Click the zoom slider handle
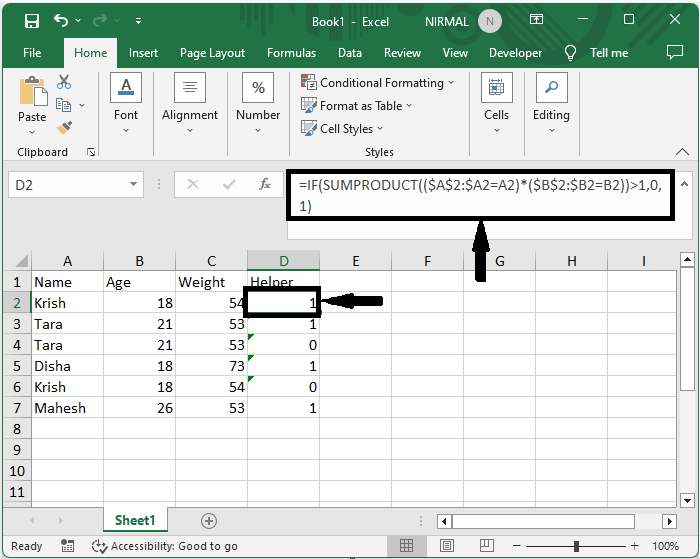The image size is (700, 559). [577, 546]
